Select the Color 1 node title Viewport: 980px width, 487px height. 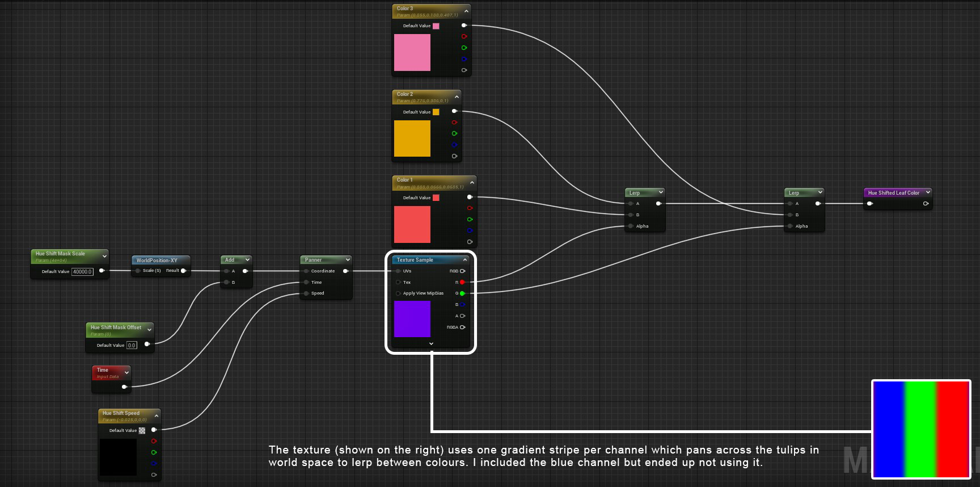(404, 180)
